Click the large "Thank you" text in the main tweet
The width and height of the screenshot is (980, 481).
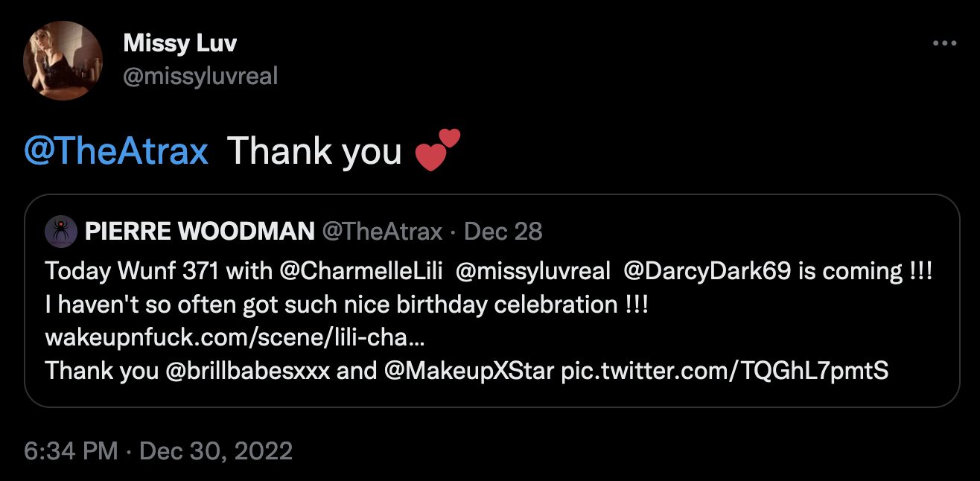(x=314, y=151)
